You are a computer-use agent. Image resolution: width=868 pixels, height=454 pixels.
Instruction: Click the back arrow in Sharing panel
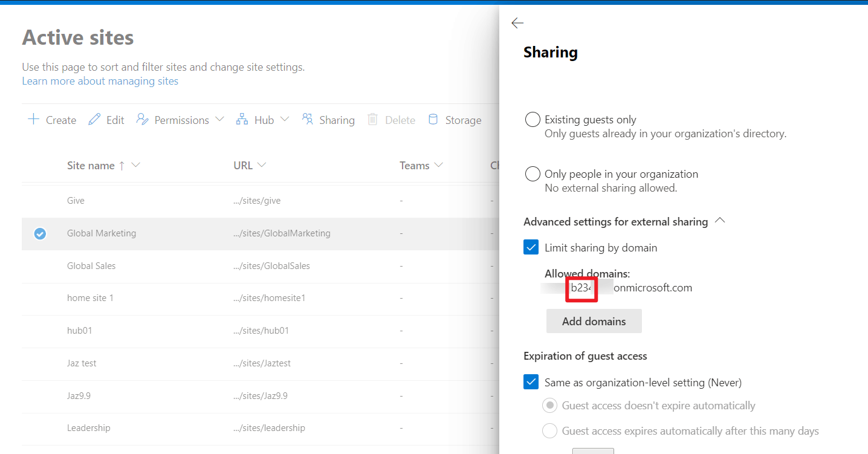click(517, 23)
